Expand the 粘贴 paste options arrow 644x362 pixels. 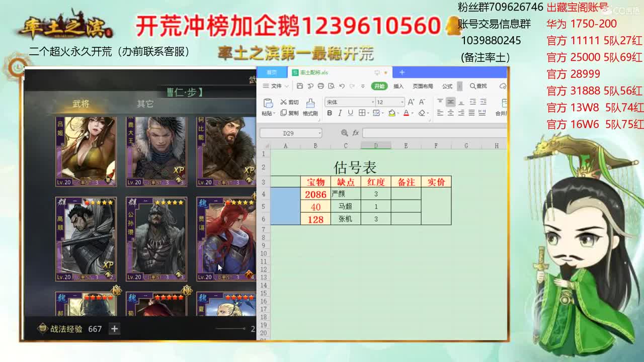(274, 113)
